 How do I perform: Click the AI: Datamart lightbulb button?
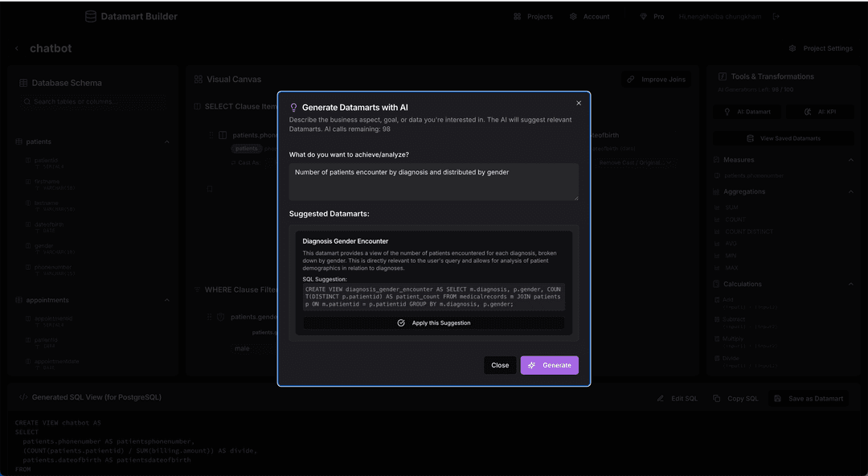click(x=747, y=112)
